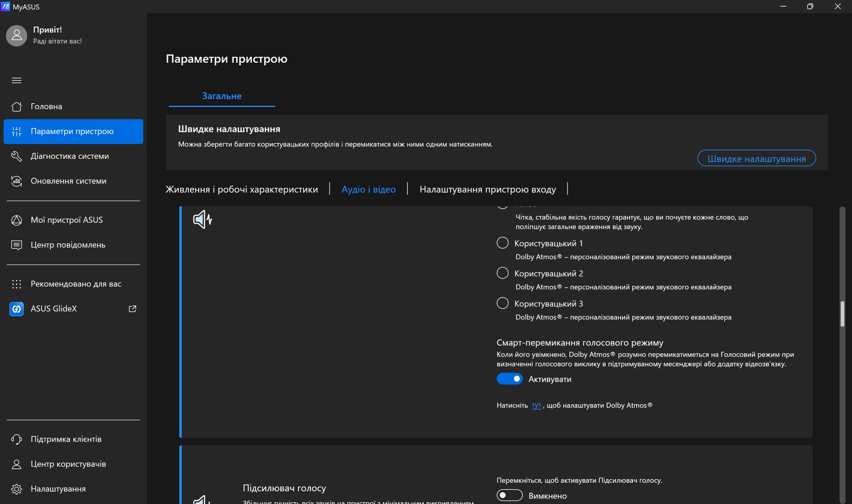Click the Центр повідомлень message icon
852x504 pixels.
[16, 245]
